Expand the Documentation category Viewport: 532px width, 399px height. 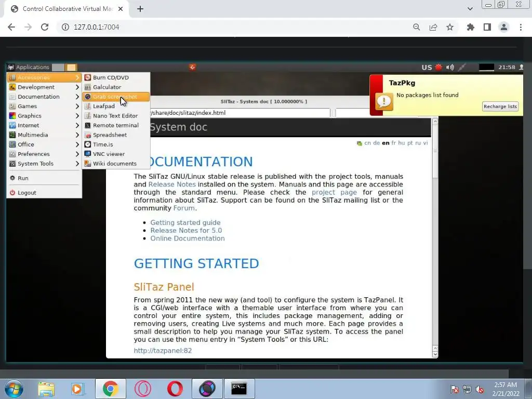click(44, 97)
